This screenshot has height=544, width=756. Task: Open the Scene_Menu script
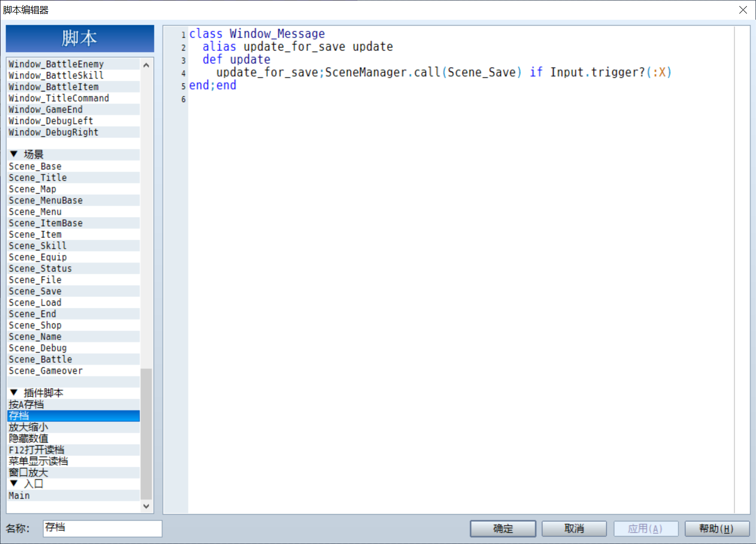(x=74, y=212)
